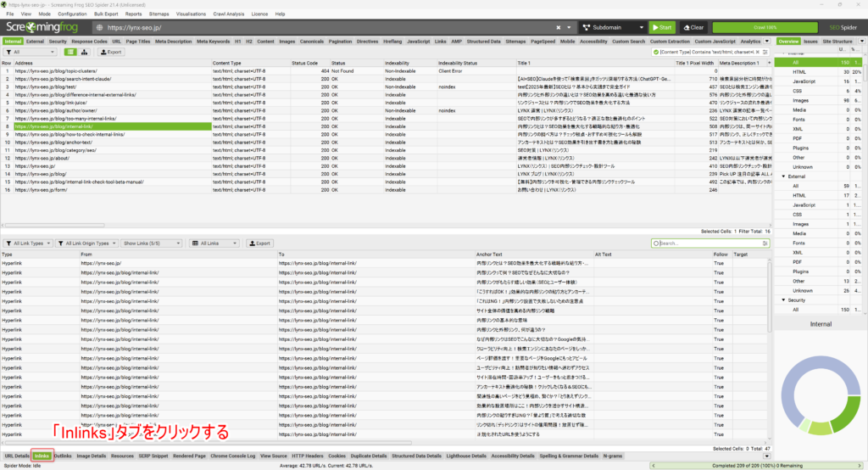The width and height of the screenshot is (868, 470).
Task: Switch to list view icon
Action: click(71, 52)
